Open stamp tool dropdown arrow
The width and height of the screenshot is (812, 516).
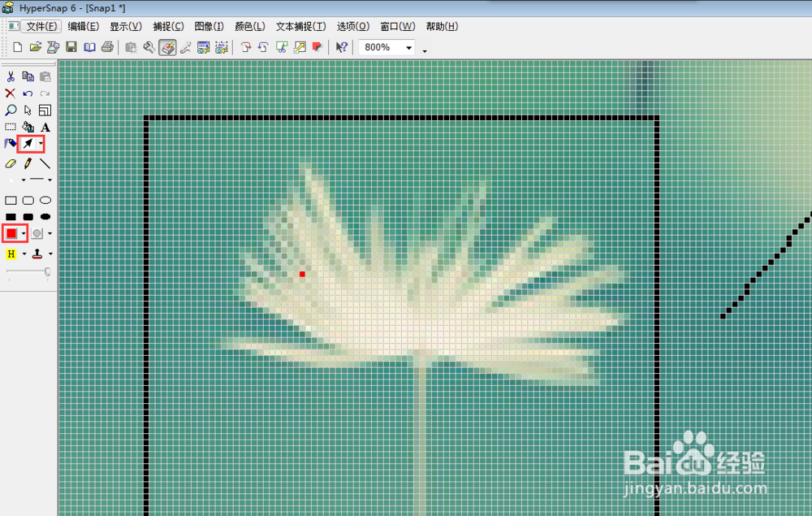coord(50,254)
